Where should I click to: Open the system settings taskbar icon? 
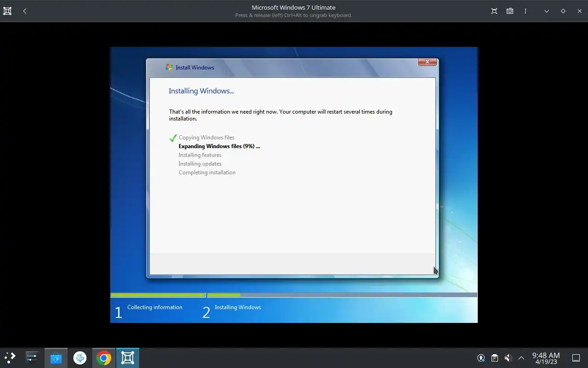32,358
